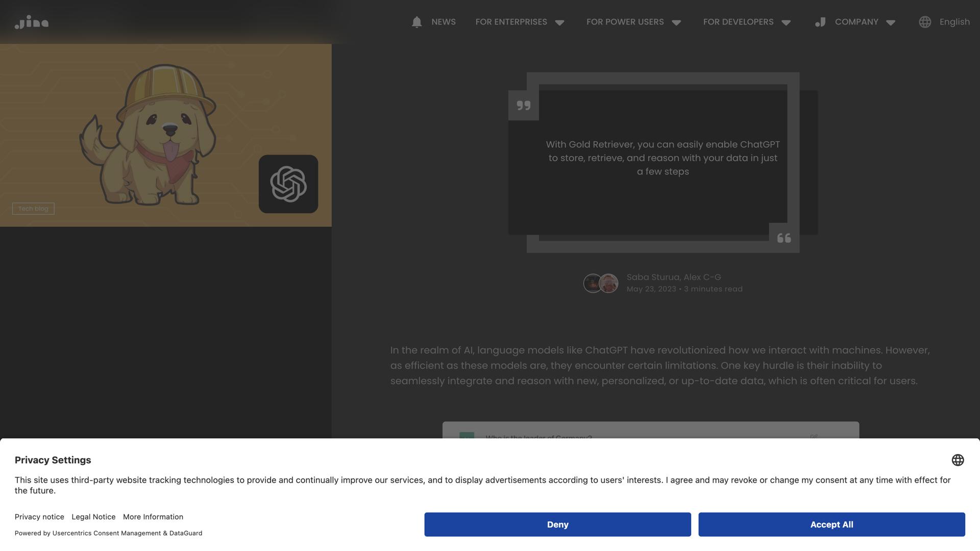Open the News menu item

pyautogui.click(x=443, y=22)
